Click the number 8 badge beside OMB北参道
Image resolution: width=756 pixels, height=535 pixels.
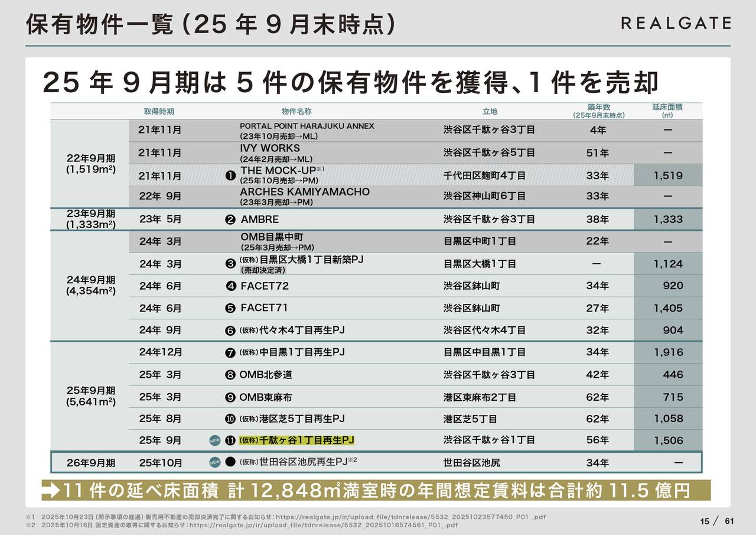[231, 375]
